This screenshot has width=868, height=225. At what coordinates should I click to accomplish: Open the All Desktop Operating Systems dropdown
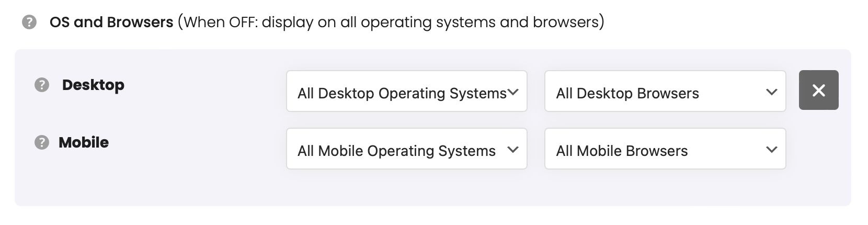pos(407,91)
